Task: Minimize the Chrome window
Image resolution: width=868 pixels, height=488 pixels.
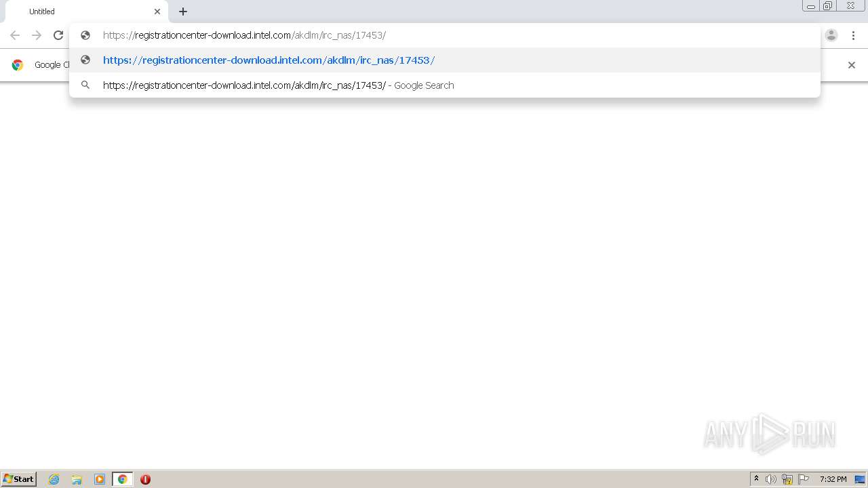Action: point(811,6)
